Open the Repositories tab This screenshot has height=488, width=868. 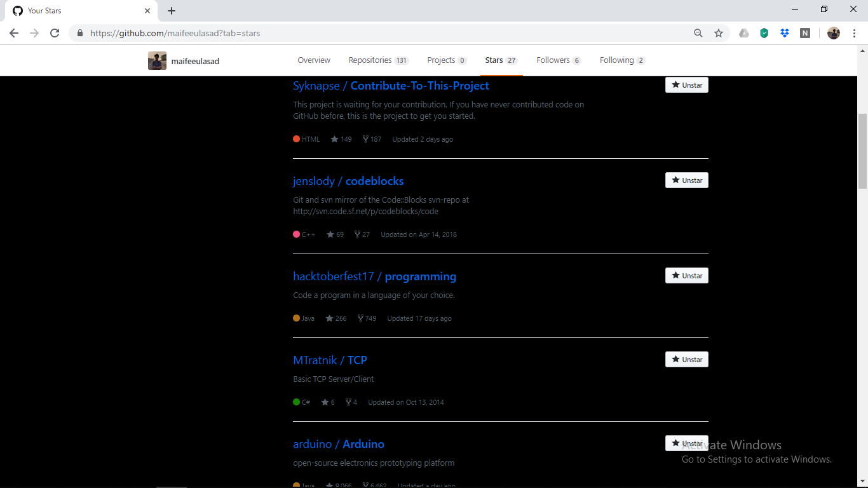pos(378,60)
